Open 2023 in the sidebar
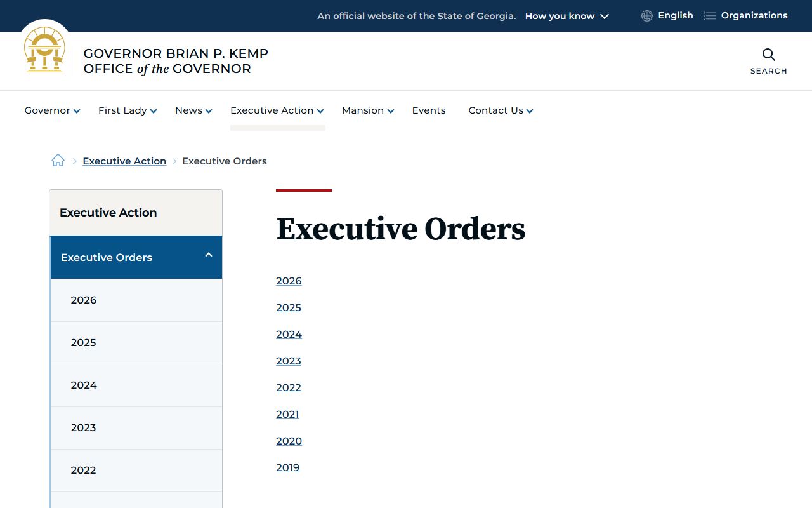The width and height of the screenshot is (812, 508). point(136,428)
